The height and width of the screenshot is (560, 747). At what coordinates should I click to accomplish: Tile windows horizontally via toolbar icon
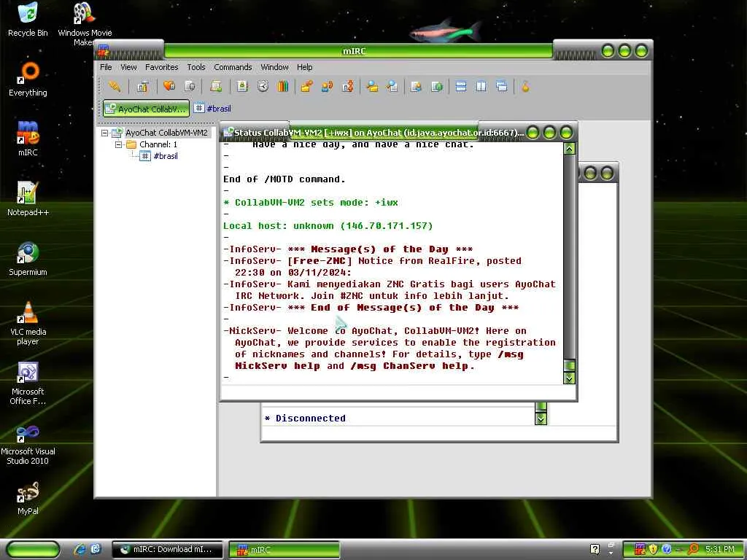461,86
